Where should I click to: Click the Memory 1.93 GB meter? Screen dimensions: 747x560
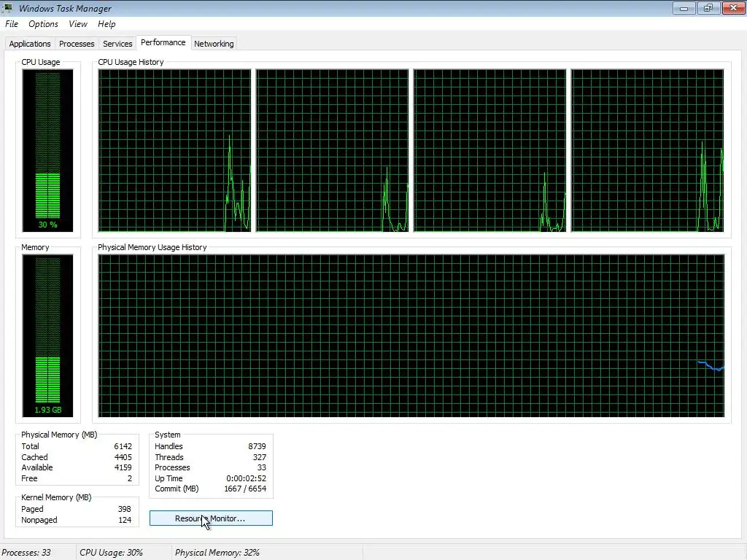coord(47,335)
